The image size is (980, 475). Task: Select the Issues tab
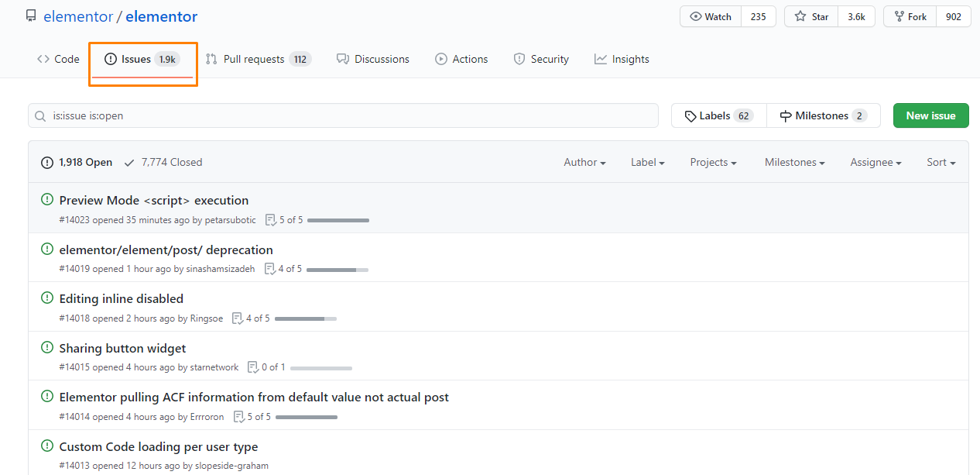(x=142, y=60)
